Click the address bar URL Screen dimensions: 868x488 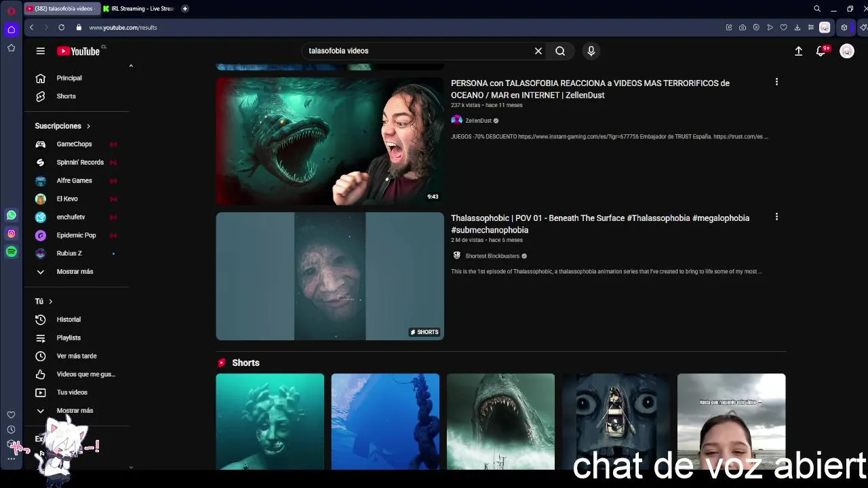123,28
